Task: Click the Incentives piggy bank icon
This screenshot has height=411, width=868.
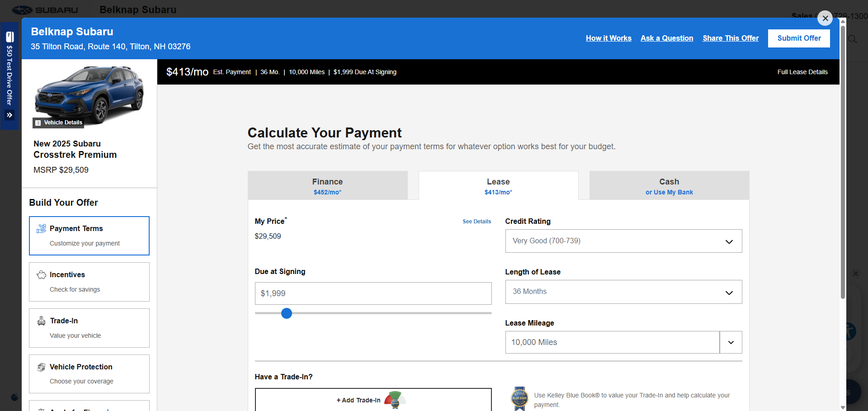Action: pyautogui.click(x=41, y=274)
